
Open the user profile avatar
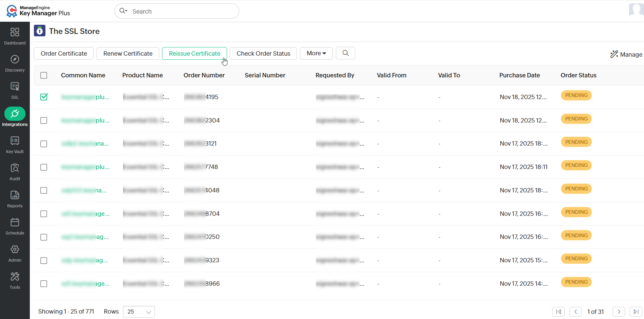636,10
